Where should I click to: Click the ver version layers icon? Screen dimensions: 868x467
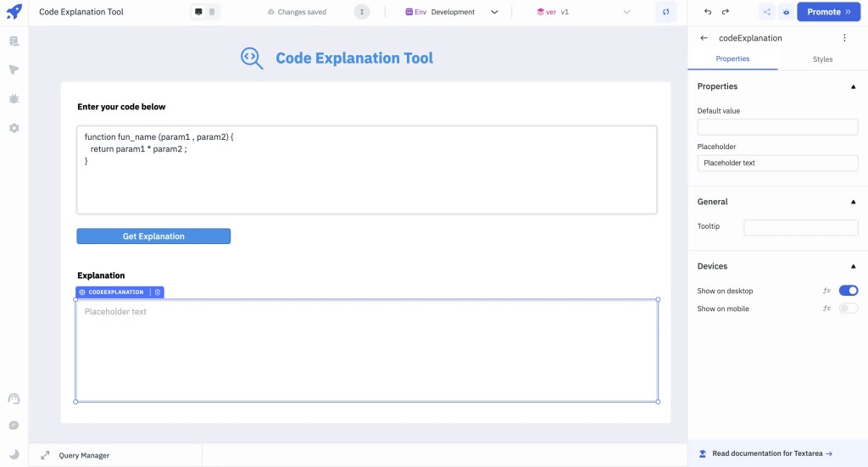click(x=540, y=12)
